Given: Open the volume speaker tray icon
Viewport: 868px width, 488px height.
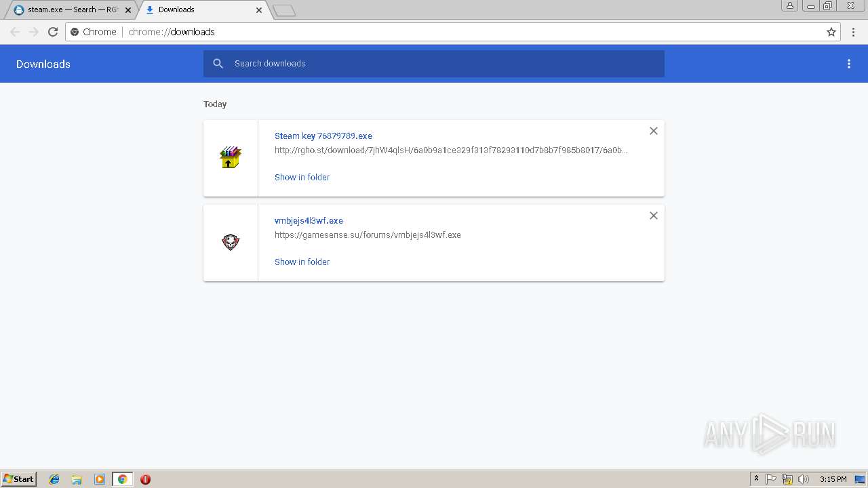Looking at the screenshot, I should 804,479.
